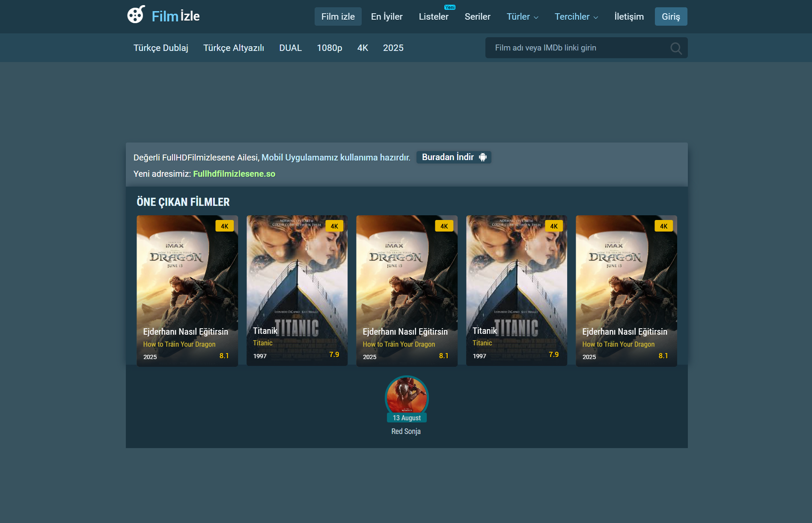Click the Giriş button

671,16
